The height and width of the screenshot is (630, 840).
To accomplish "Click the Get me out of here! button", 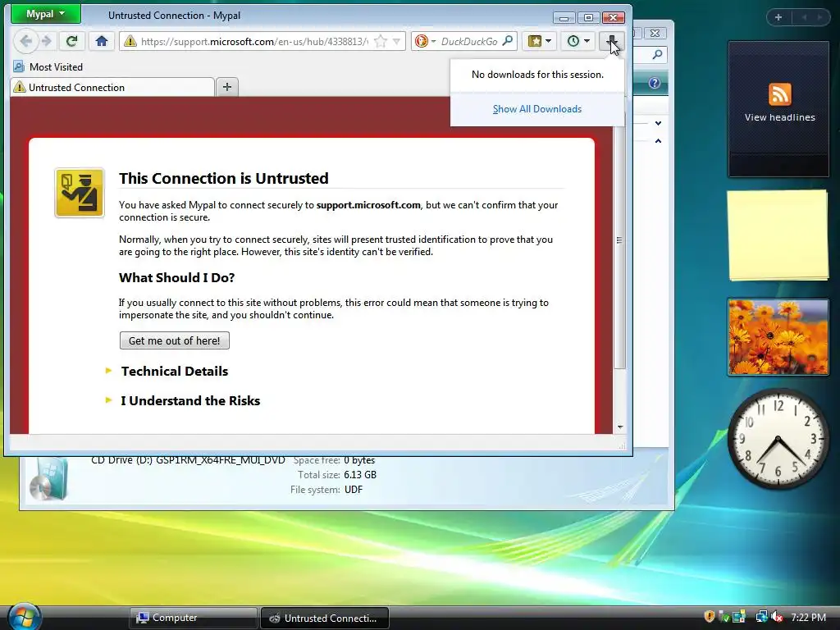I will pos(175,340).
